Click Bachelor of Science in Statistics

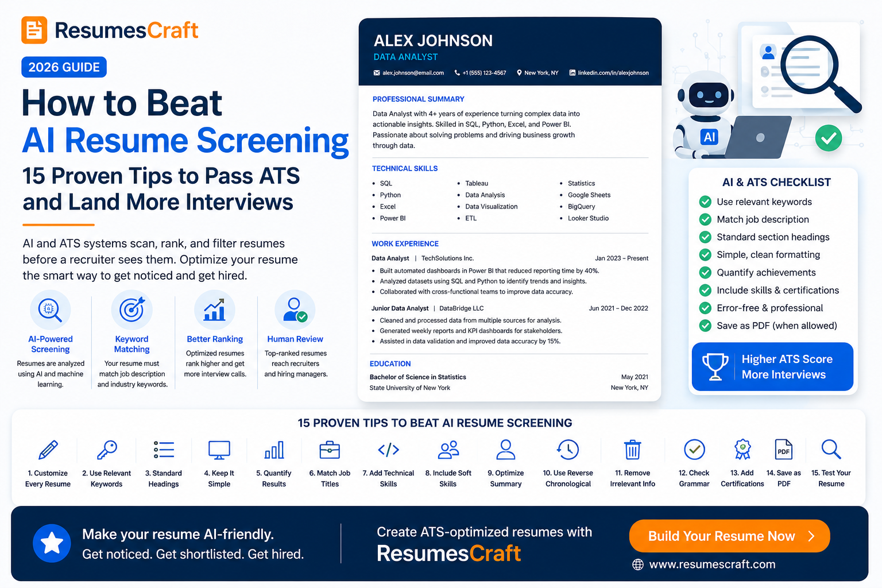[x=417, y=377]
